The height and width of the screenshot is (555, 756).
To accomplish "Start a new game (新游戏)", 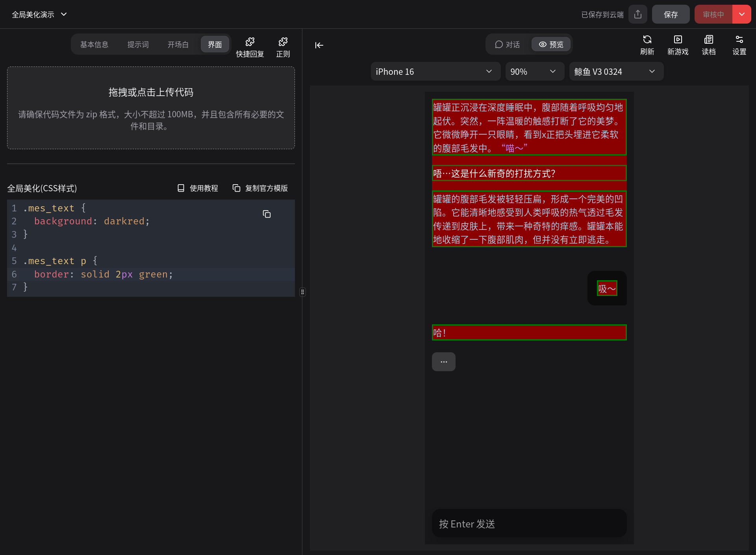I will tap(678, 45).
